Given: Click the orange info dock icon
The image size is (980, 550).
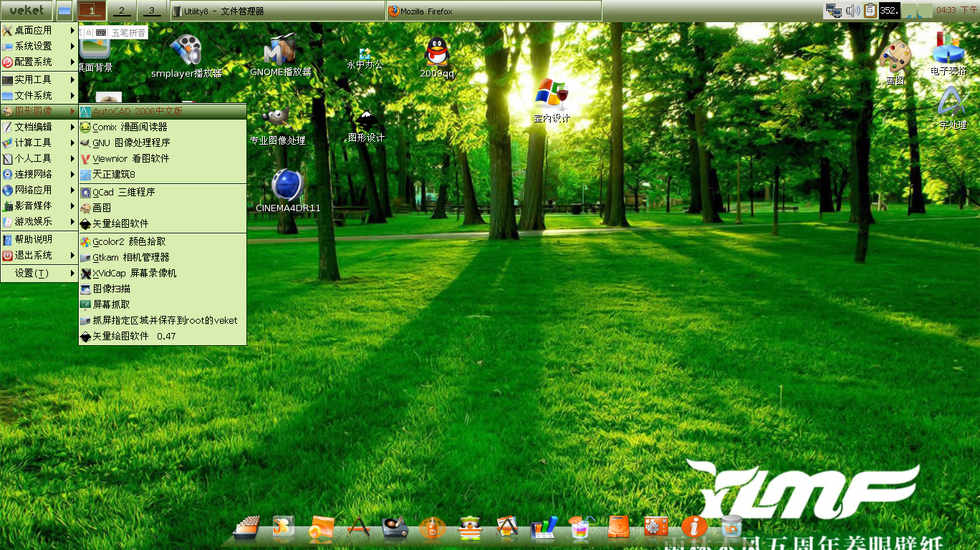Looking at the screenshot, I should click(694, 527).
